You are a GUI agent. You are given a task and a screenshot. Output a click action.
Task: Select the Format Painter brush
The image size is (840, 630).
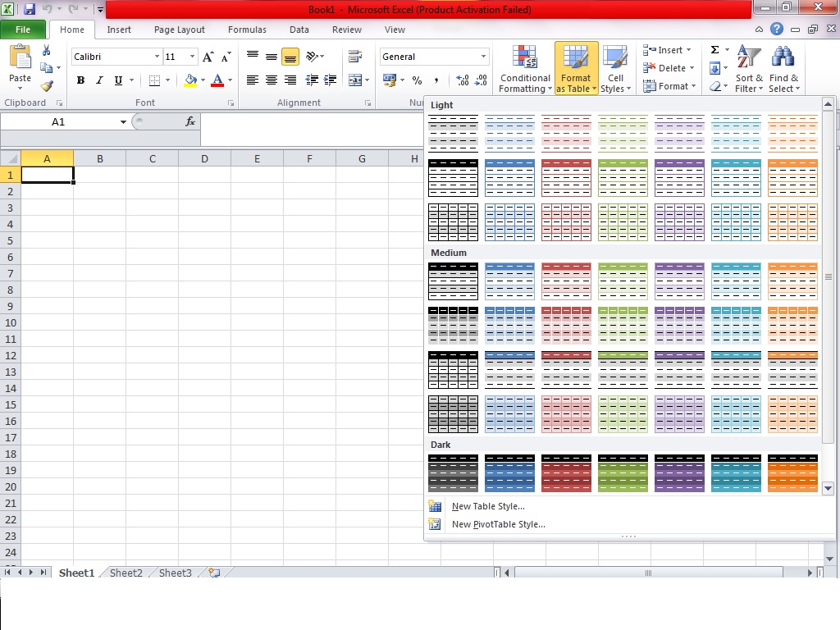pyautogui.click(x=47, y=85)
